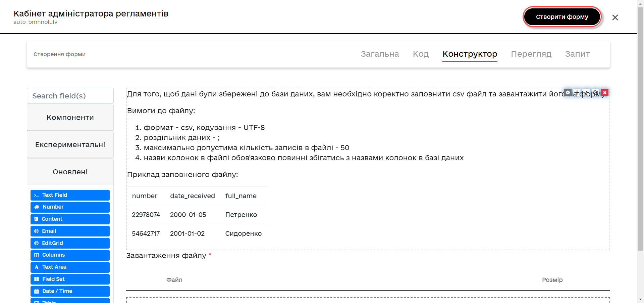
Task: Click the Петренко table cell
Action: click(x=241, y=215)
